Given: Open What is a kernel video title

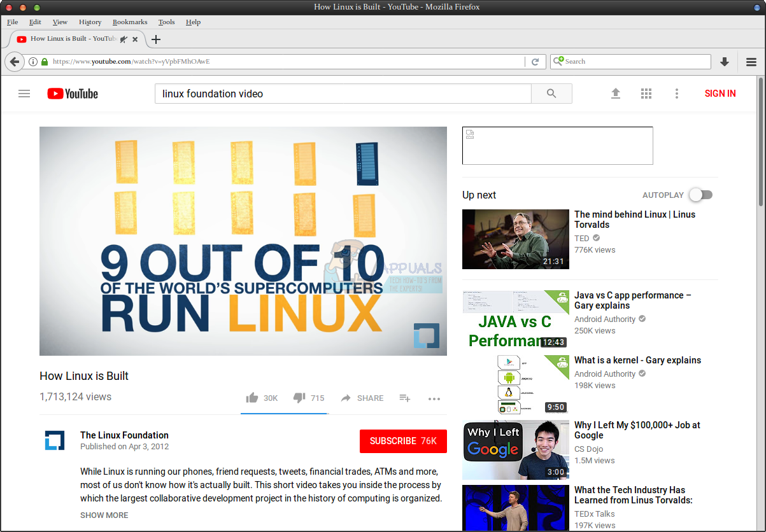Looking at the screenshot, I should coord(637,360).
